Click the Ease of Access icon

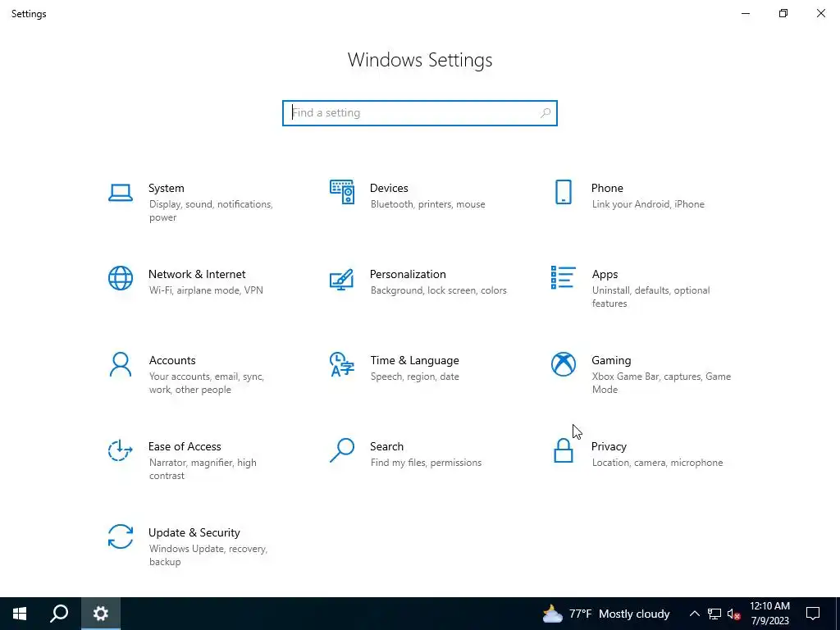click(121, 450)
